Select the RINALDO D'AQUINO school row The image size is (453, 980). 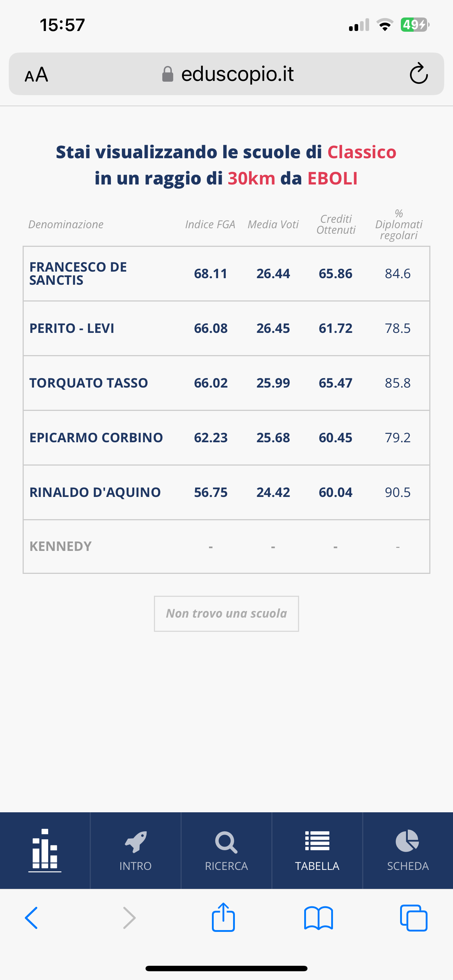[x=95, y=492]
